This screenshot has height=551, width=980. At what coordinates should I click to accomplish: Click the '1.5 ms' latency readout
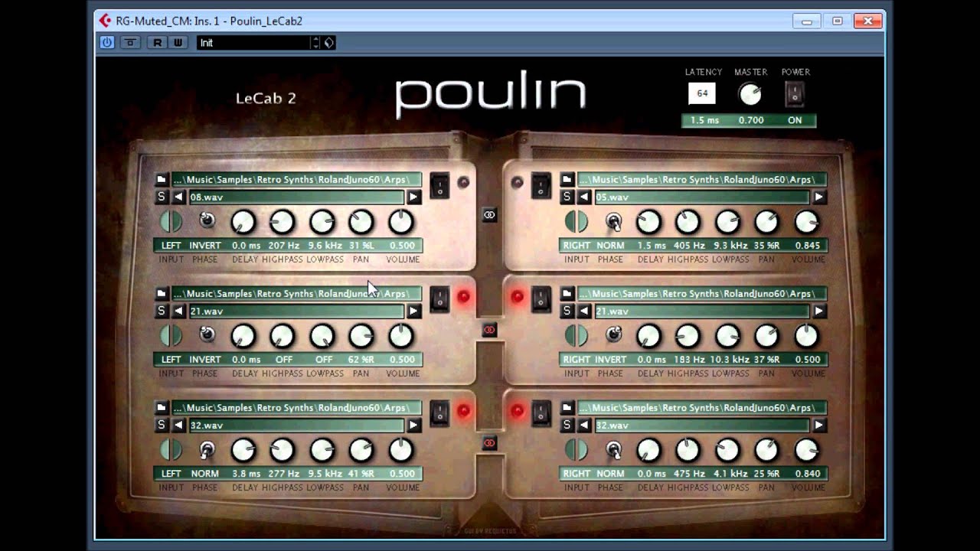point(704,120)
